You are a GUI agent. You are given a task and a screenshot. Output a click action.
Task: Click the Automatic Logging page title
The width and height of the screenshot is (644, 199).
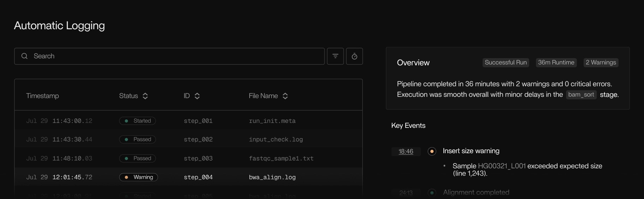(59, 26)
